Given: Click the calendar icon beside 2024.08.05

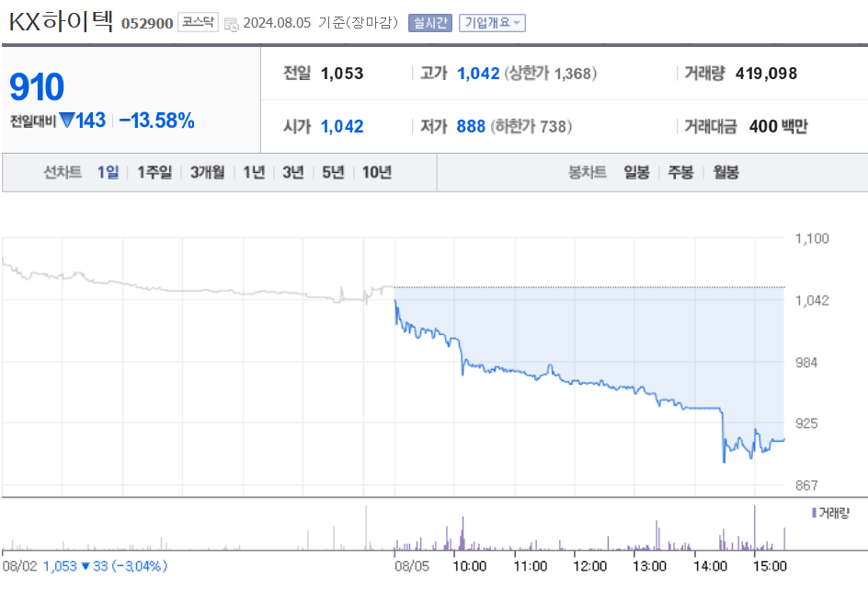Looking at the screenshot, I should click(232, 24).
